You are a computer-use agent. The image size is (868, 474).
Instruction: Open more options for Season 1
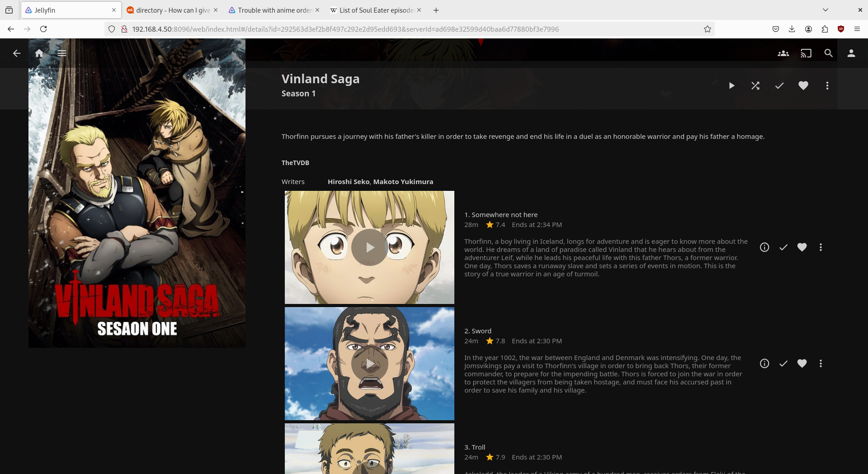click(827, 85)
